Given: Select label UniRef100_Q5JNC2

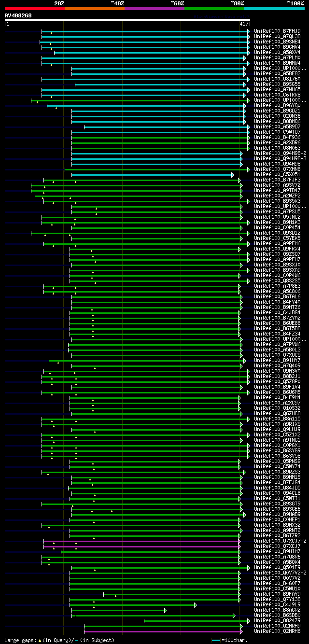Looking at the screenshot, I should tap(277, 217).
